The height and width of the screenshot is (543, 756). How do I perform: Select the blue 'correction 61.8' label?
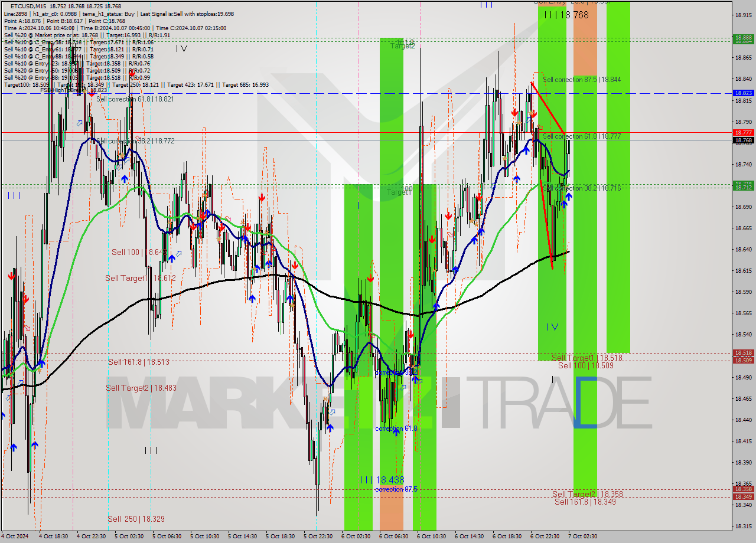click(x=396, y=428)
